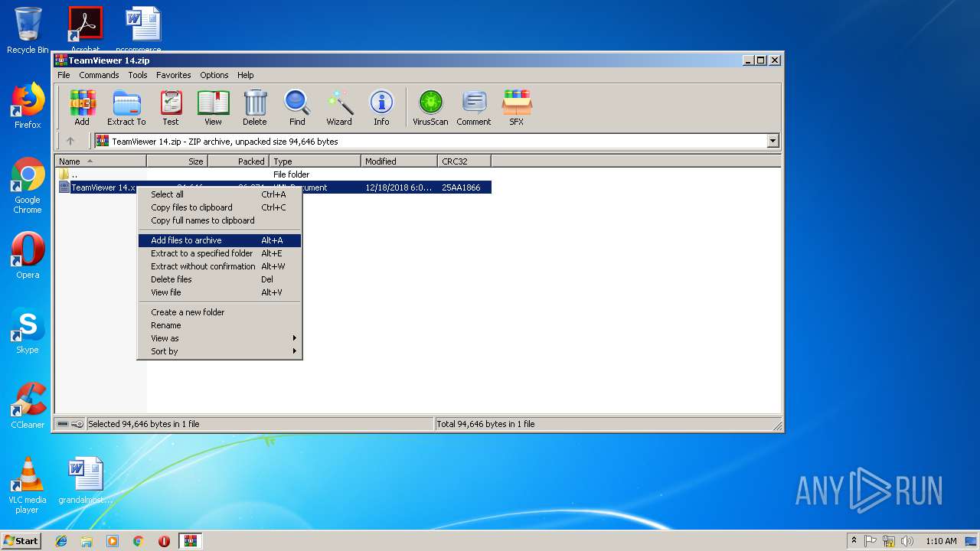This screenshot has height=551, width=980.
Task: Click the Extract To toolbar icon
Action: (x=126, y=107)
